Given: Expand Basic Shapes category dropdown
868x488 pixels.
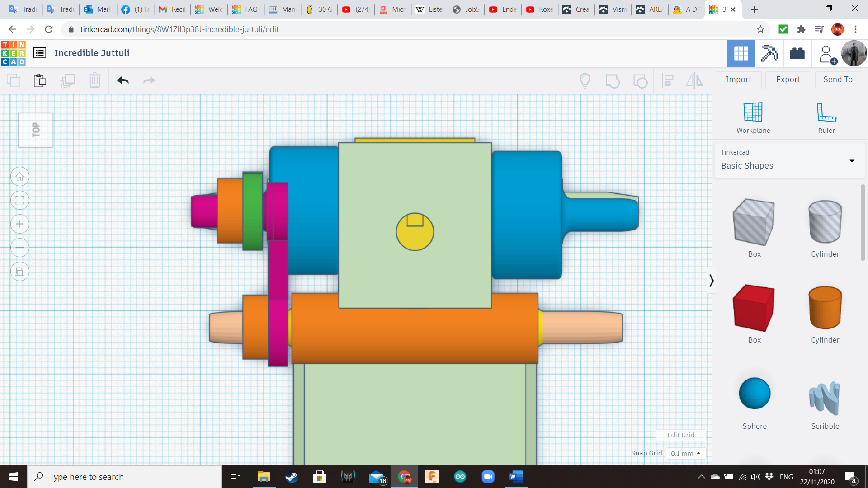Looking at the screenshot, I should click(x=852, y=161).
